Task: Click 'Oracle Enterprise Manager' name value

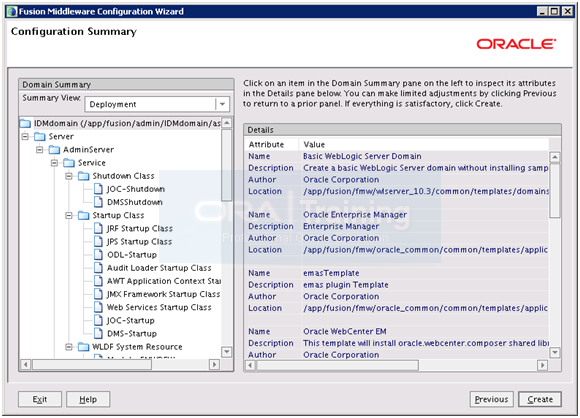Action: [x=355, y=215]
